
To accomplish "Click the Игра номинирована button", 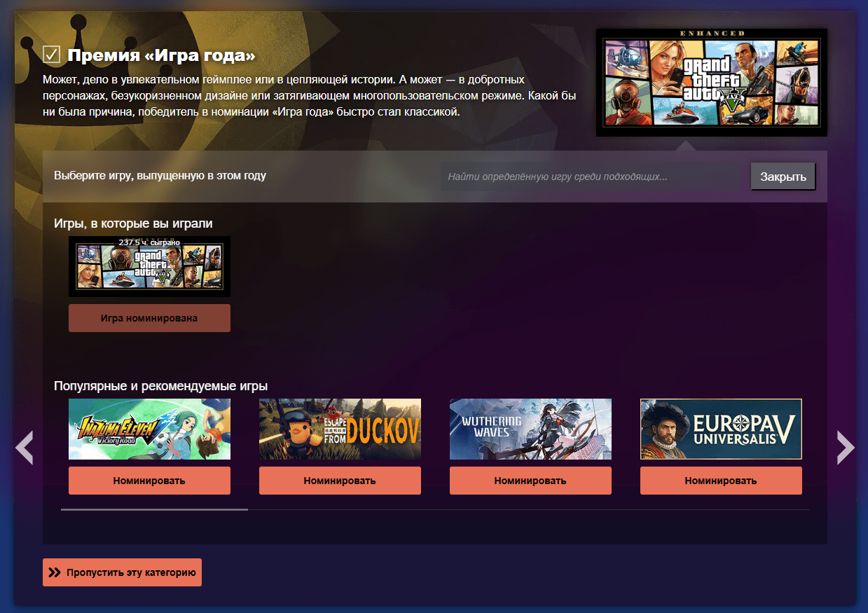I will click(x=149, y=318).
